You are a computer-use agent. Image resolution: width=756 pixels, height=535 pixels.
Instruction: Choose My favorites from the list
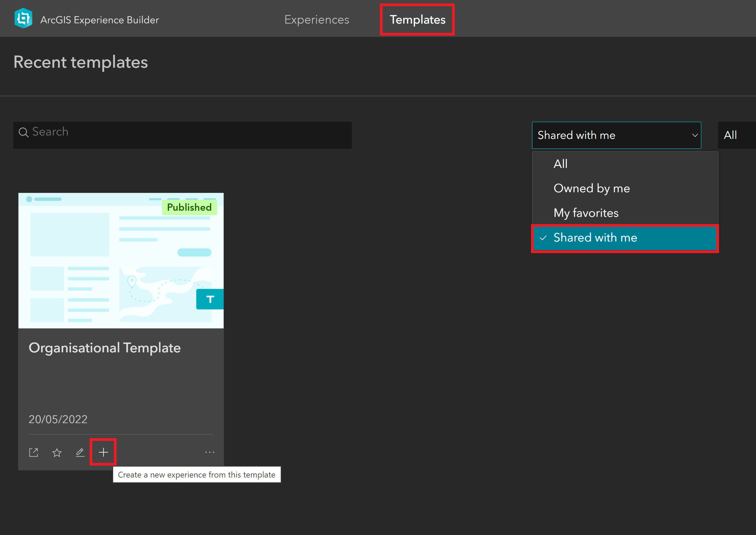tap(625, 213)
